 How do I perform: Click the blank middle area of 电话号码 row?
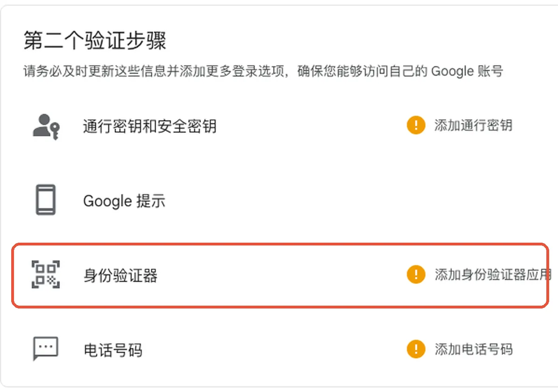click(x=274, y=350)
